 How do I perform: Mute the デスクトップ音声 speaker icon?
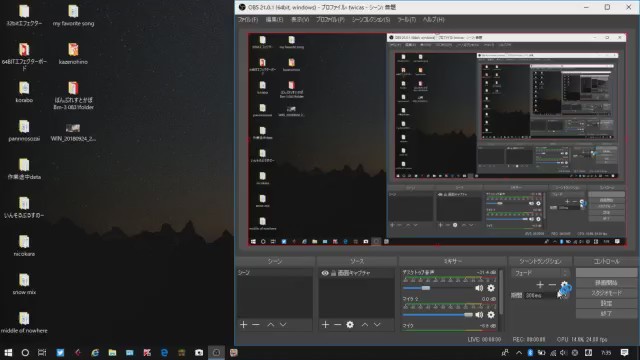[479, 288]
